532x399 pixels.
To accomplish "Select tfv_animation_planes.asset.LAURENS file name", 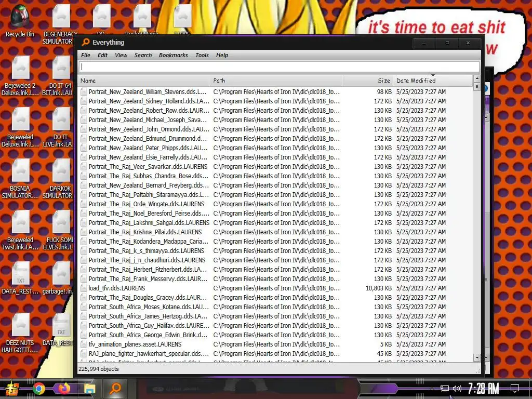I will point(135,344).
